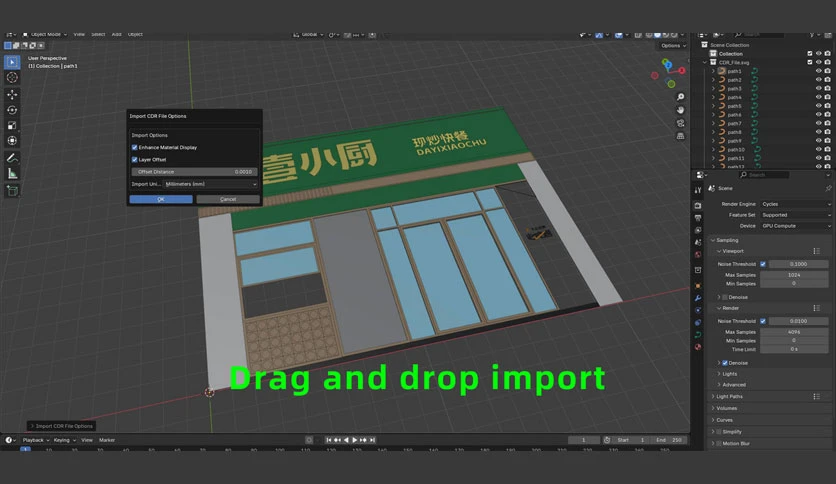Image resolution: width=836 pixels, height=484 pixels.
Task: Click the viewport zoom magnifier icon
Action: click(680, 97)
